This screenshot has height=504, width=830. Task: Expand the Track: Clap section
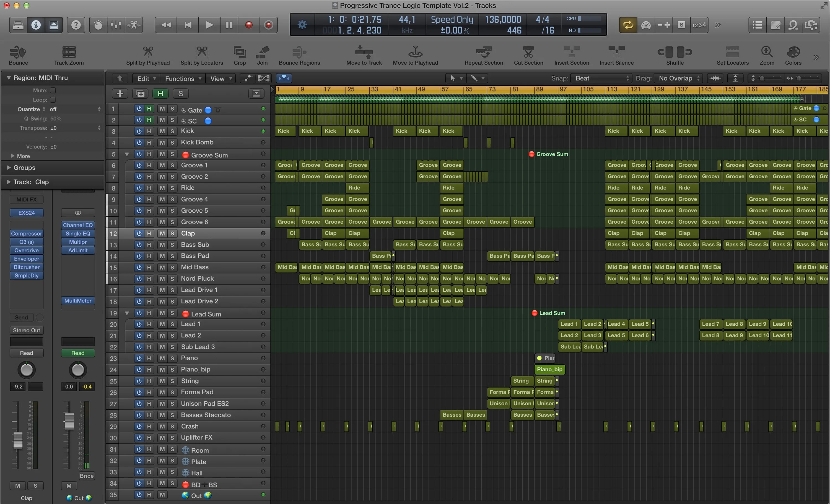tap(9, 182)
